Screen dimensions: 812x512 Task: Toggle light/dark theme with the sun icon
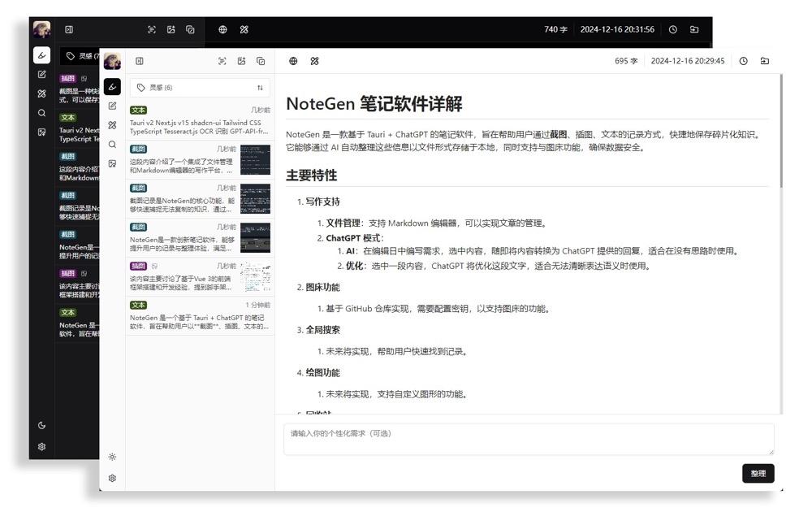113,458
